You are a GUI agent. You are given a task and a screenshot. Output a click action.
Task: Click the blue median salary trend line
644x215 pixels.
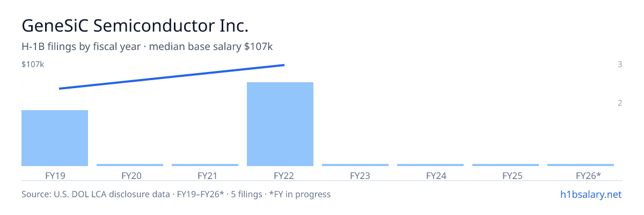[171, 77]
